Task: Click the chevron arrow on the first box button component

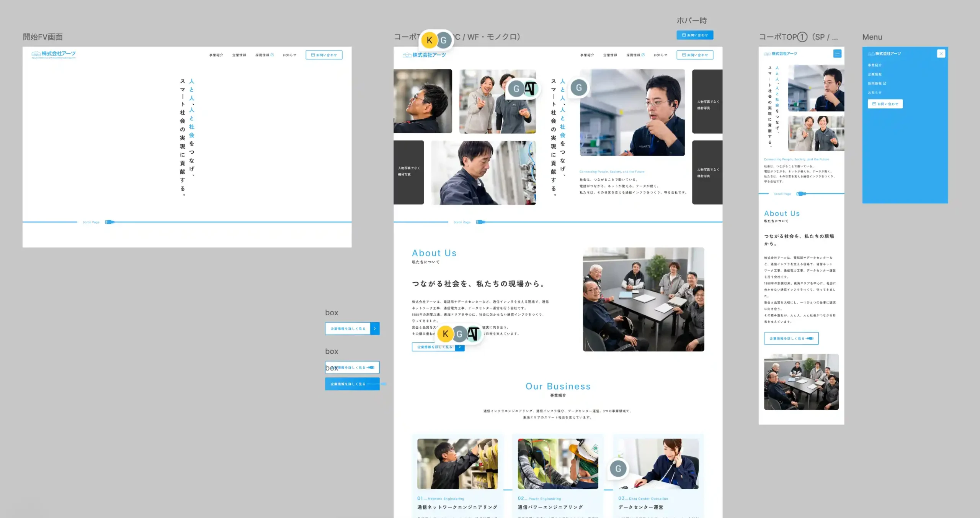Action: point(375,329)
